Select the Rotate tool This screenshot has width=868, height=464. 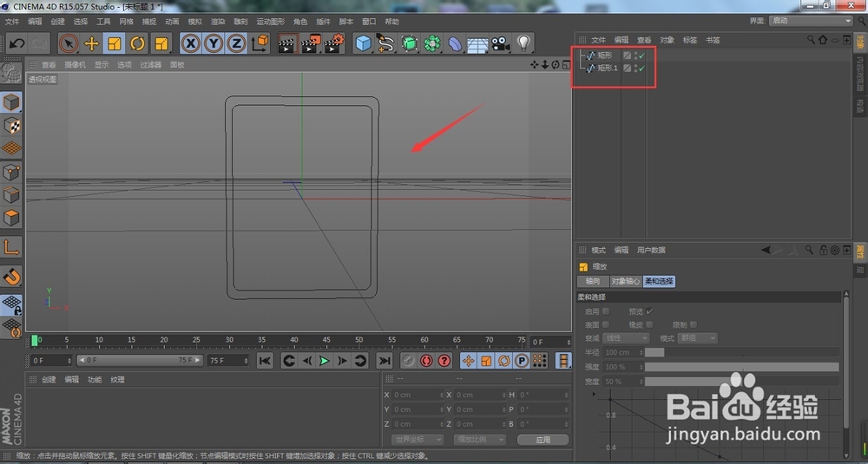click(x=137, y=43)
